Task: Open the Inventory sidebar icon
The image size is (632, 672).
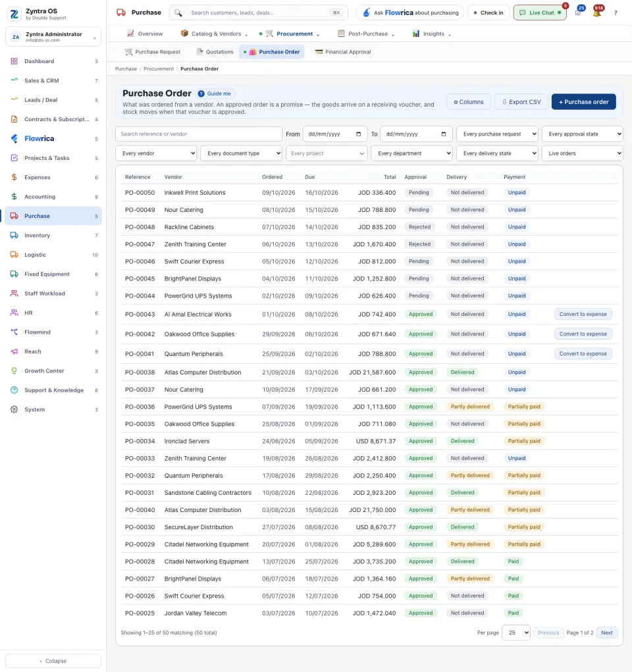Action: pyautogui.click(x=14, y=235)
